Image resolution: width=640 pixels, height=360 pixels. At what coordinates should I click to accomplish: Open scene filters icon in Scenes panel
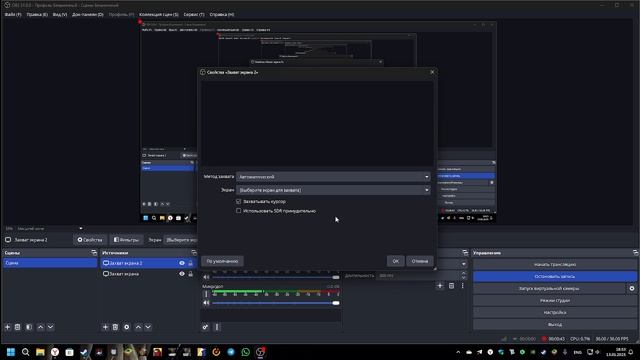click(x=29, y=327)
